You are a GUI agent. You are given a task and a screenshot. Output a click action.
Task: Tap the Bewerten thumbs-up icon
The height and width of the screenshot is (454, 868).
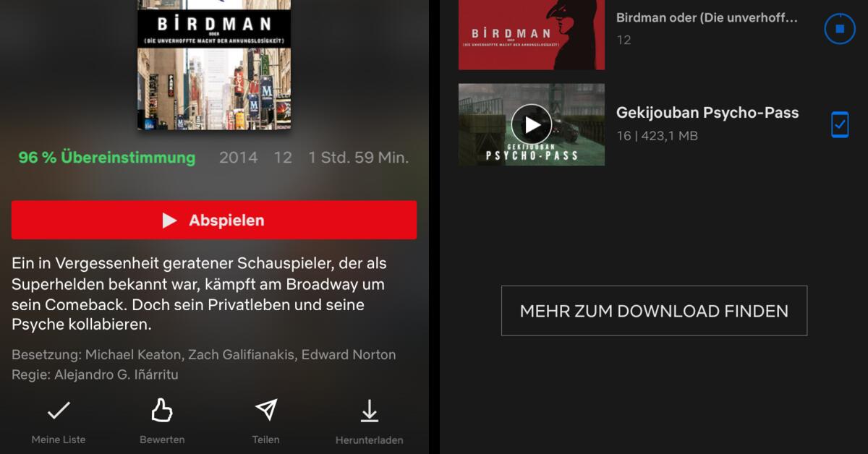(162, 411)
